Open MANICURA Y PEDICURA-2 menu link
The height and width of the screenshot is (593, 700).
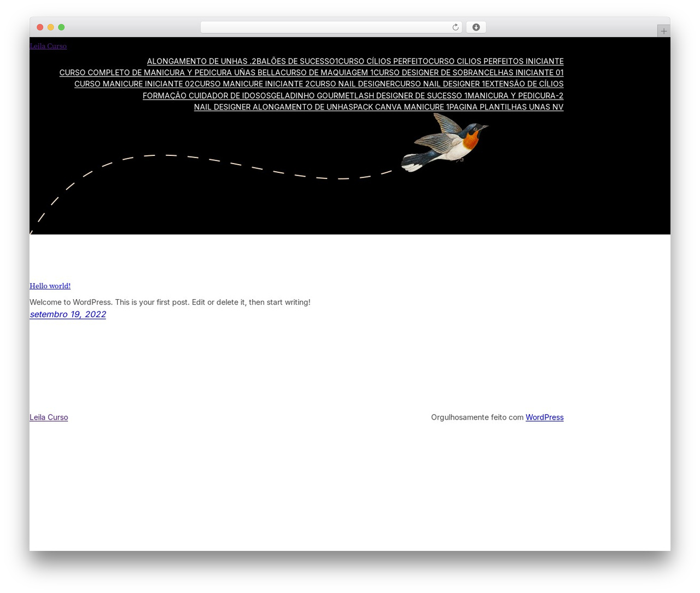click(x=516, y=96)
